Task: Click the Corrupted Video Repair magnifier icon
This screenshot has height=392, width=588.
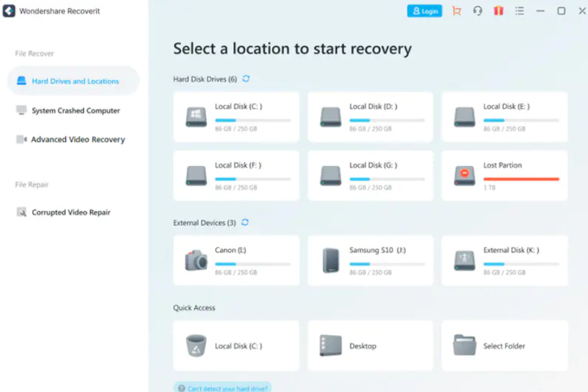Action: 21,212
